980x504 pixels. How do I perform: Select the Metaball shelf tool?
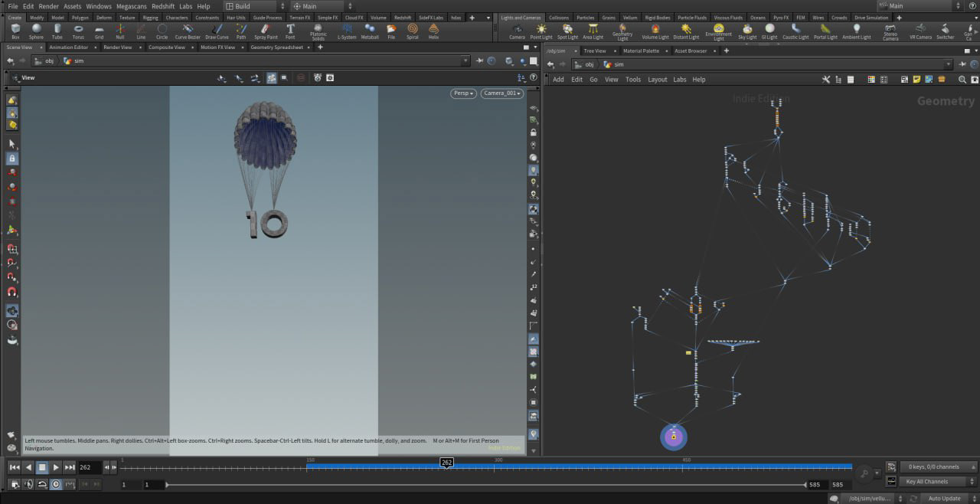(x=370, y=31)
